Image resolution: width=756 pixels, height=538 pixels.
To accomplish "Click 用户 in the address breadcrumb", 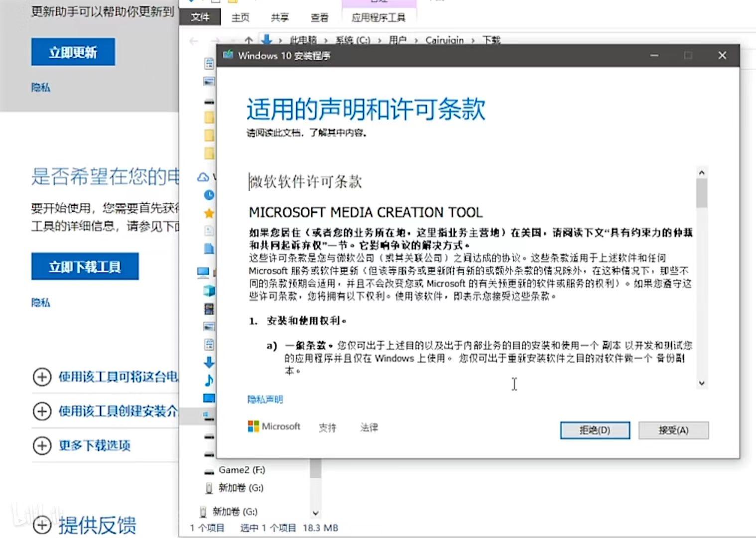I will click(x=397, y=40).
